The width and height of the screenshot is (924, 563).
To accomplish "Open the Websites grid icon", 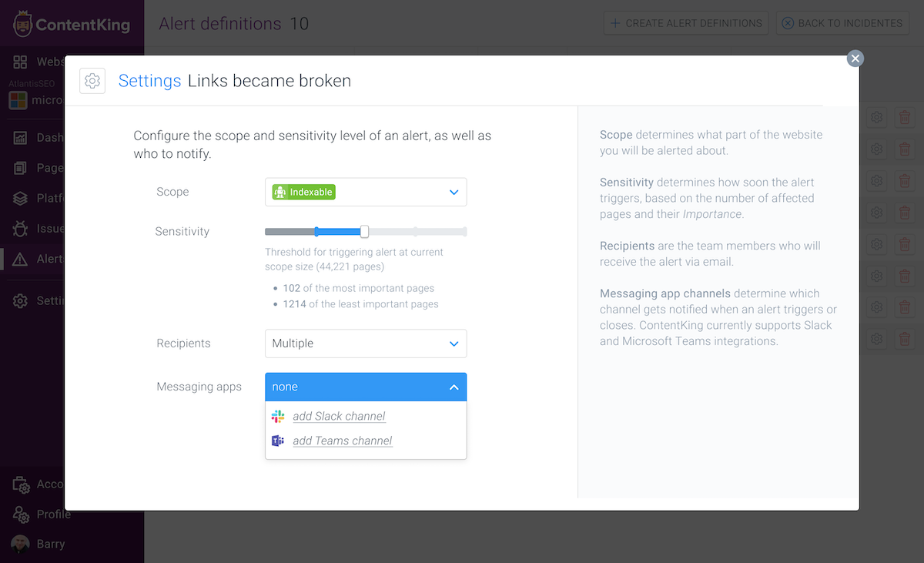I will (21, 62).
